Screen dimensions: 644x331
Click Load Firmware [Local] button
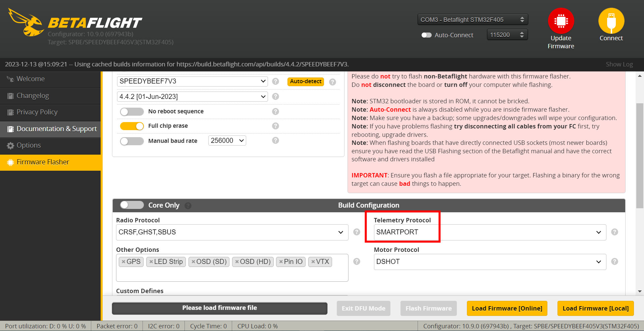[x=595, y=309]
